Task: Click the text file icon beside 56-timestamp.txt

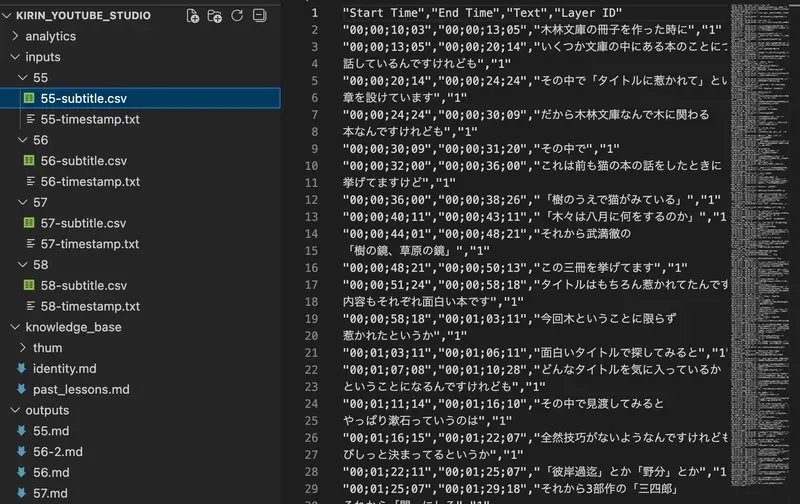Action: coord(31,181)
